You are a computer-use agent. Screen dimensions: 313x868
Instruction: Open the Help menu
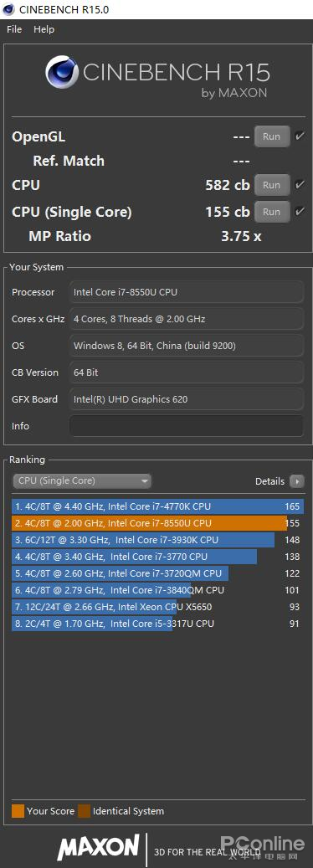click(44, 29)
